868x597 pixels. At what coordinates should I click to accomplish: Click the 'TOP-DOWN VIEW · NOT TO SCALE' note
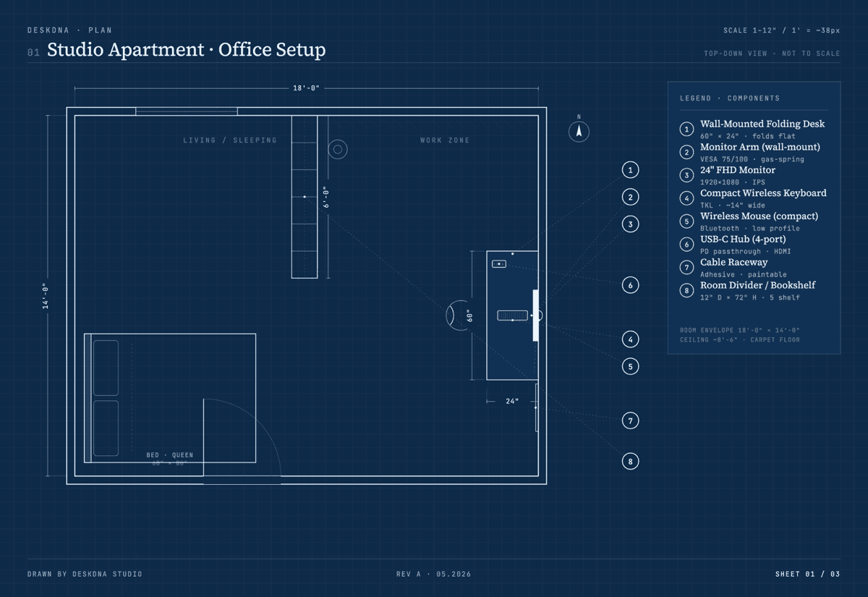coord(773,54)
